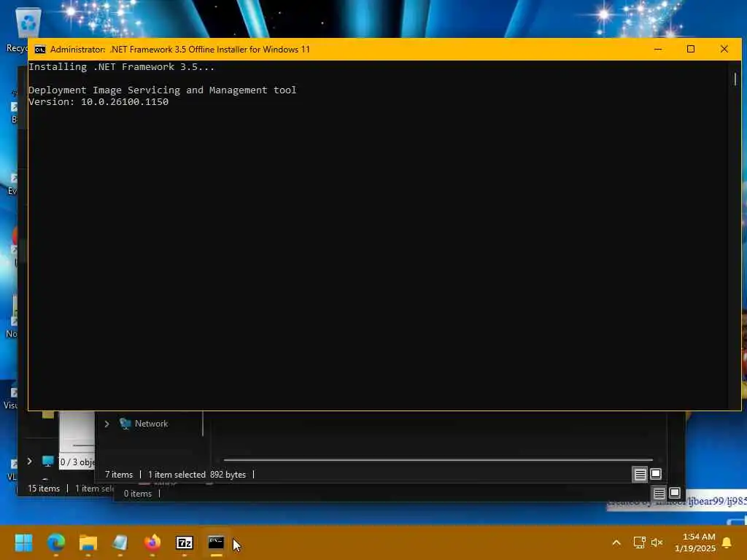Screen dimensions: 747x560
Task: Click the '0 items' status text
Action: click(138, 494)
